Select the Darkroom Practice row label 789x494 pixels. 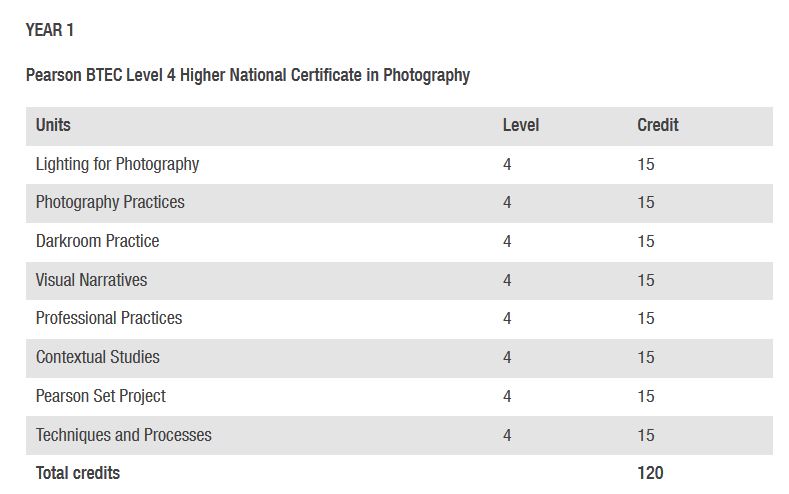(97, 241)
